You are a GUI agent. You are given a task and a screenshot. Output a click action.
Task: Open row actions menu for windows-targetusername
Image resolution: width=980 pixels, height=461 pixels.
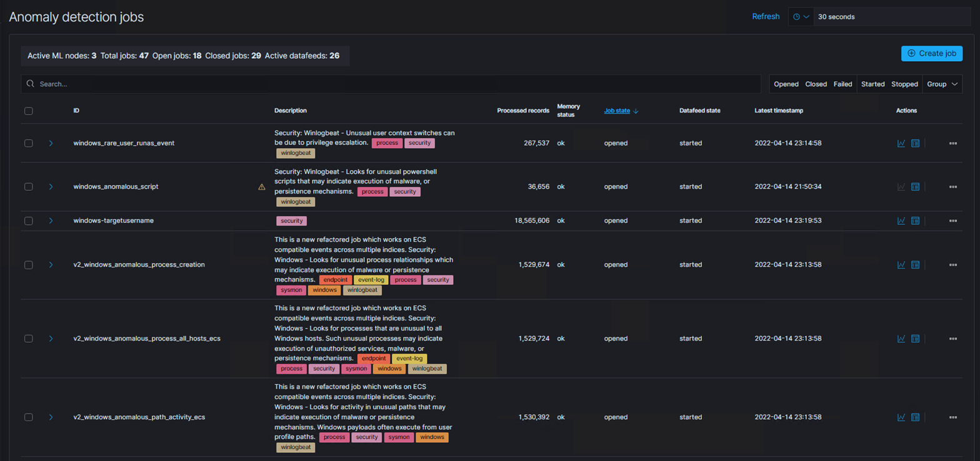point(953,221)
